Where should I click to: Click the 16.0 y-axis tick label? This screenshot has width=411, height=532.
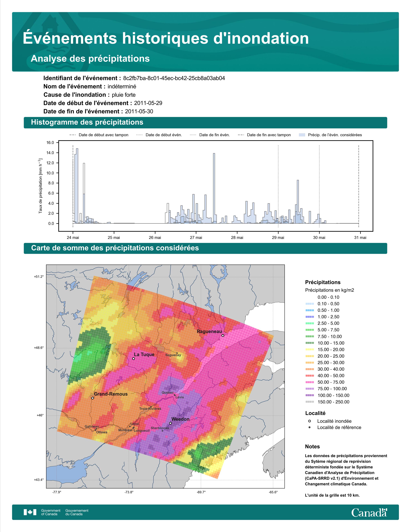tap(50, 143)
